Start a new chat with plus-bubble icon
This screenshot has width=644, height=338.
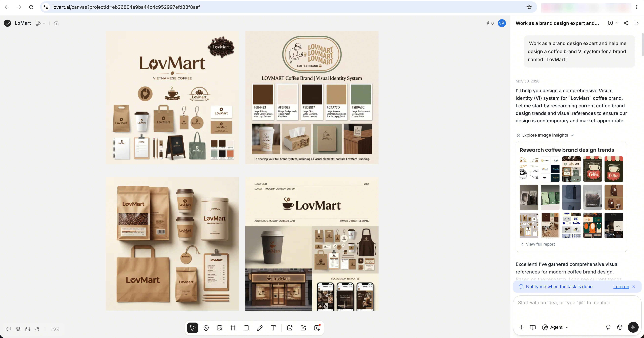(610, 23)
